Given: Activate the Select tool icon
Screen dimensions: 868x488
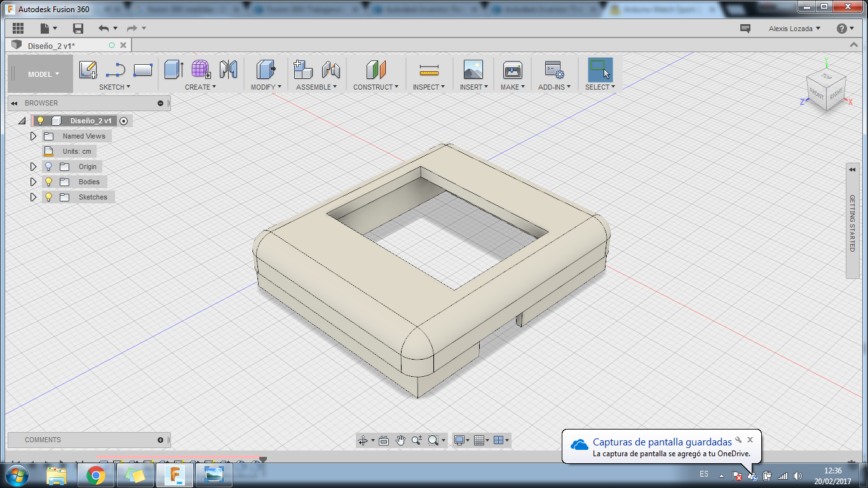Looking at the screenshot, I should (x=600, y=69).
